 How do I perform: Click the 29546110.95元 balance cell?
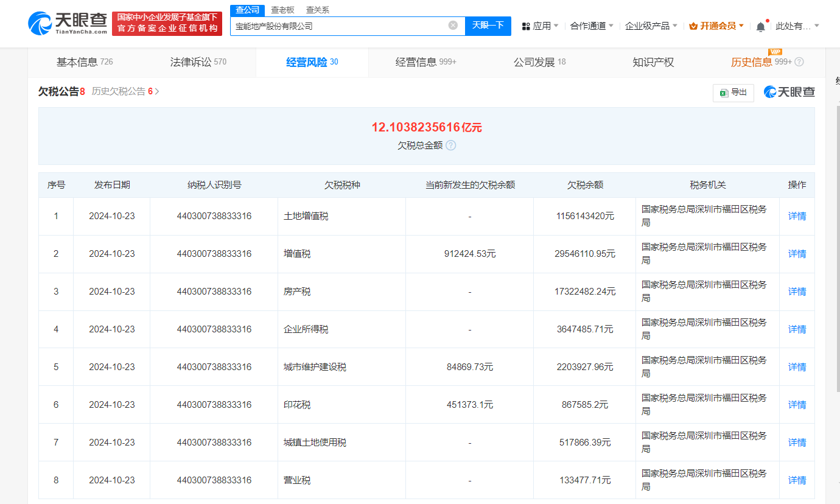pyautogui.click(x=584, y=254)
